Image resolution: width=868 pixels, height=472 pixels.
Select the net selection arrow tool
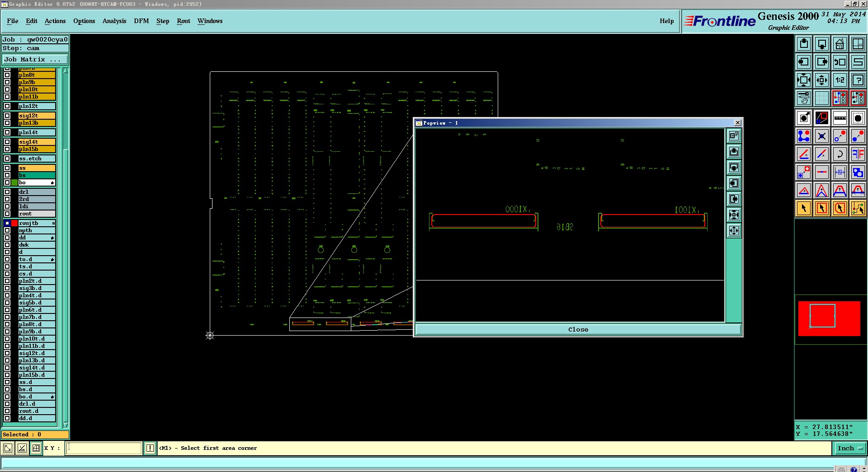[858, 208]
